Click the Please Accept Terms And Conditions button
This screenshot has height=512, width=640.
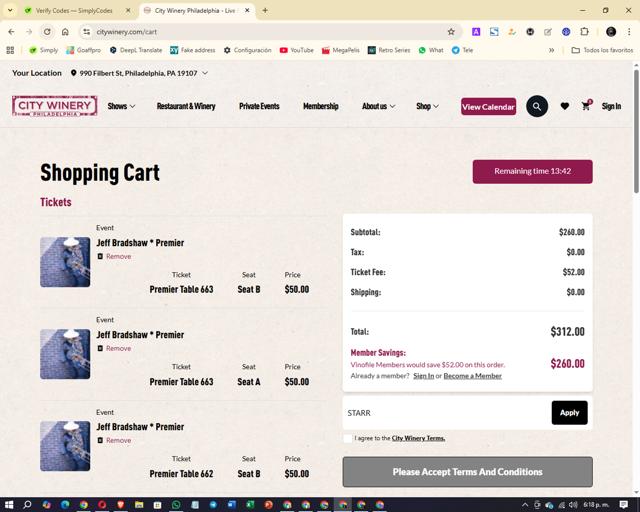tap(468, 472)
